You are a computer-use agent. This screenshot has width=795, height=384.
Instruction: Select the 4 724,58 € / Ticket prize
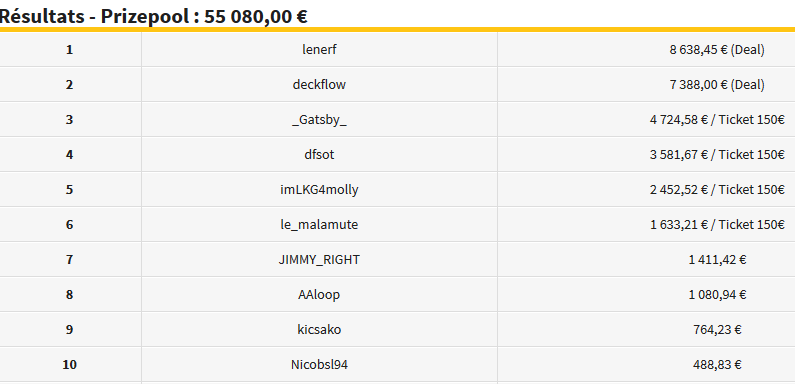(717, 119)
